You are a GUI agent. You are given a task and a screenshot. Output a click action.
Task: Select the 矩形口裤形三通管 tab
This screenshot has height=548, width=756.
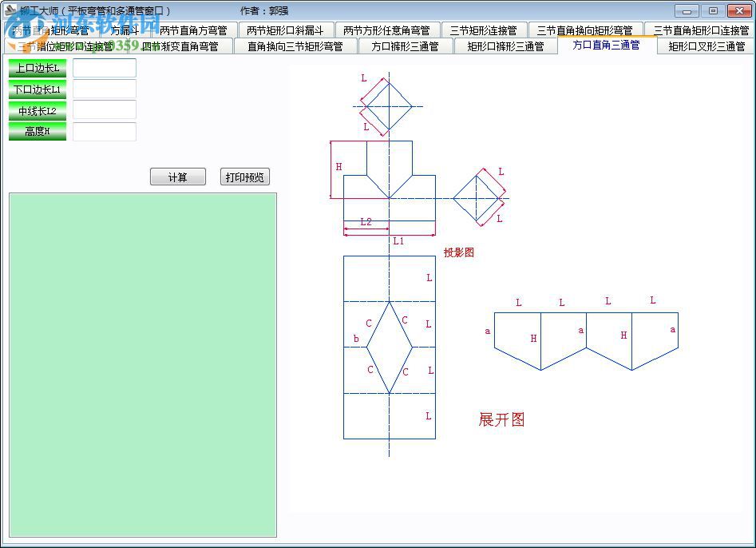click(506, 46)
